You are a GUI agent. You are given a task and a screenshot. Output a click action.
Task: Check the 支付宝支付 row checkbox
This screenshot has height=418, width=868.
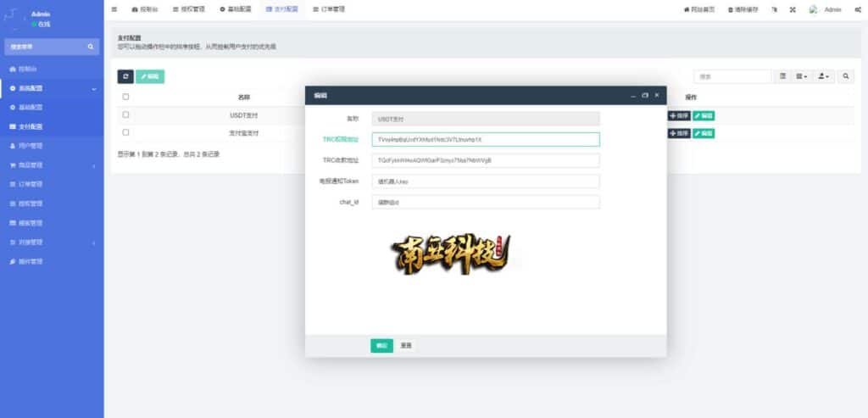pyautogui.click(x=126, y=132)
